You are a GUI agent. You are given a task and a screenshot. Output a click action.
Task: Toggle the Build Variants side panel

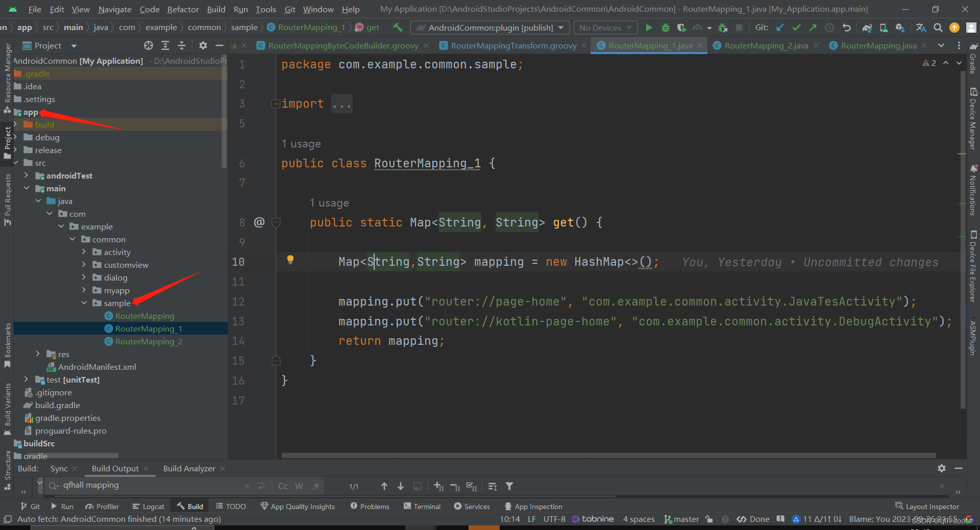(7, 409)
